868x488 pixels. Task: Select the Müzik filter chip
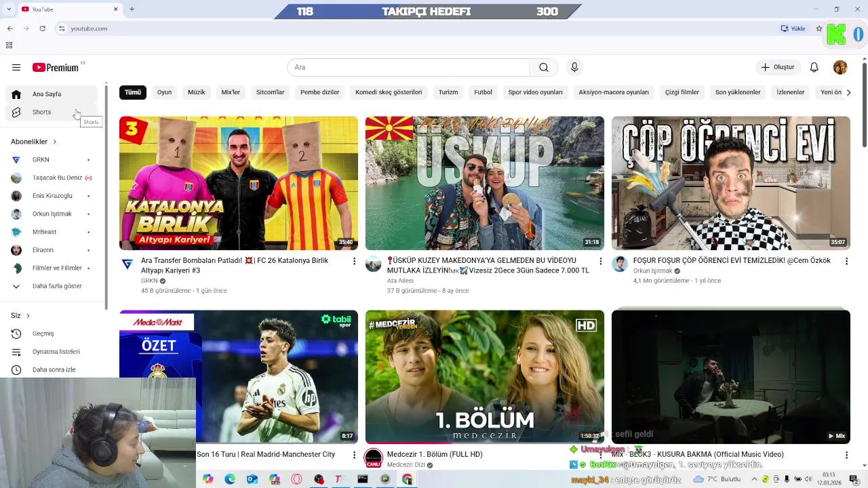click(x=196, y=92)
